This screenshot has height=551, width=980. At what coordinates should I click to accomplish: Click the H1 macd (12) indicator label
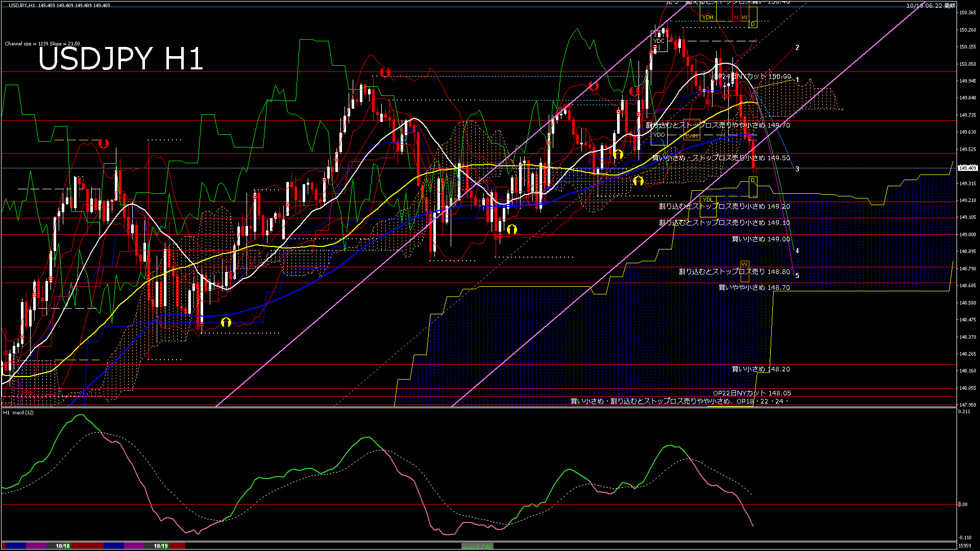click(18, 412)
